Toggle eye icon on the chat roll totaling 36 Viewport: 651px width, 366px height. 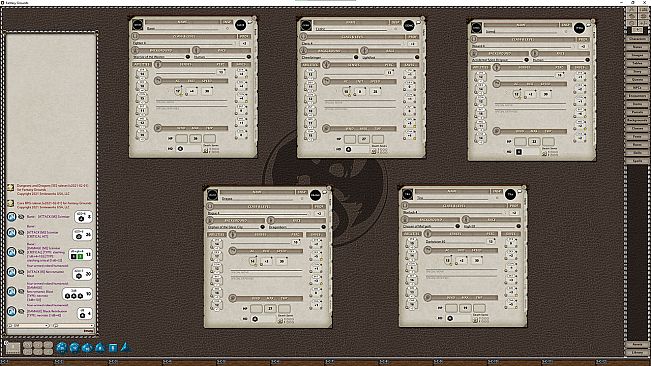[x=21, y=232]
